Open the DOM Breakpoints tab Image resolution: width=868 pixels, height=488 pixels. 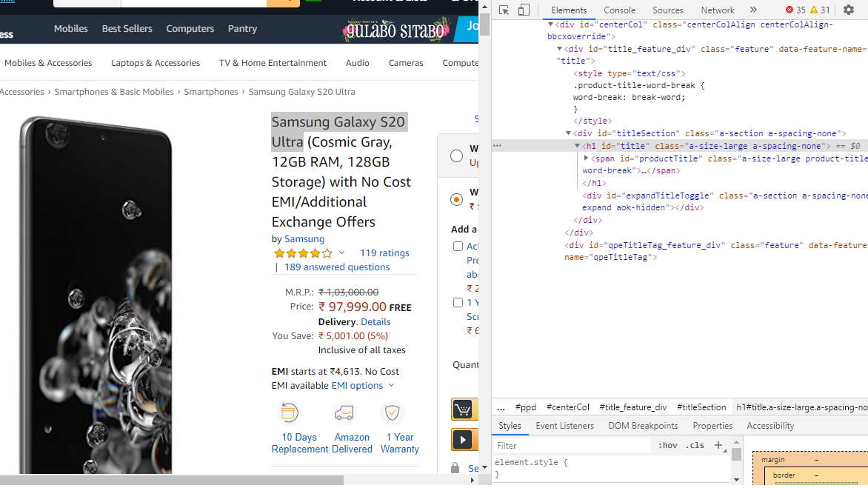(x=643, y=426)
